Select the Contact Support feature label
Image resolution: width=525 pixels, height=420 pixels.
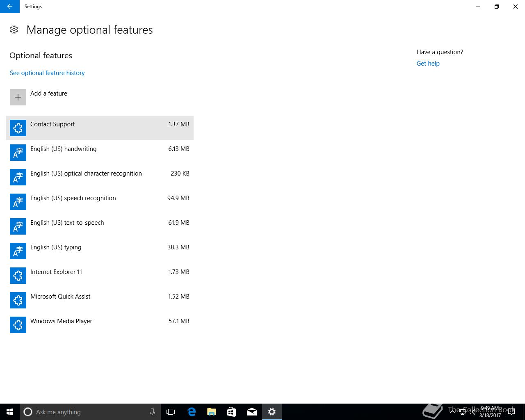tap(52, 124)
